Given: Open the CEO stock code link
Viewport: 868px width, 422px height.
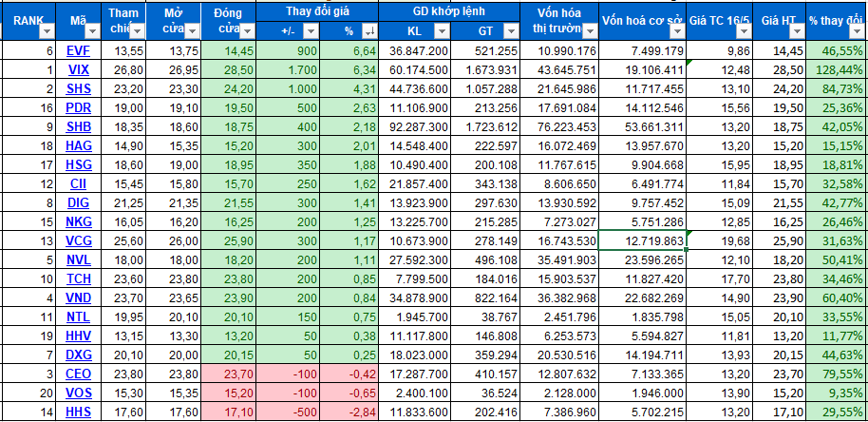Looking at the screenshot, I should tap(78, 374).
